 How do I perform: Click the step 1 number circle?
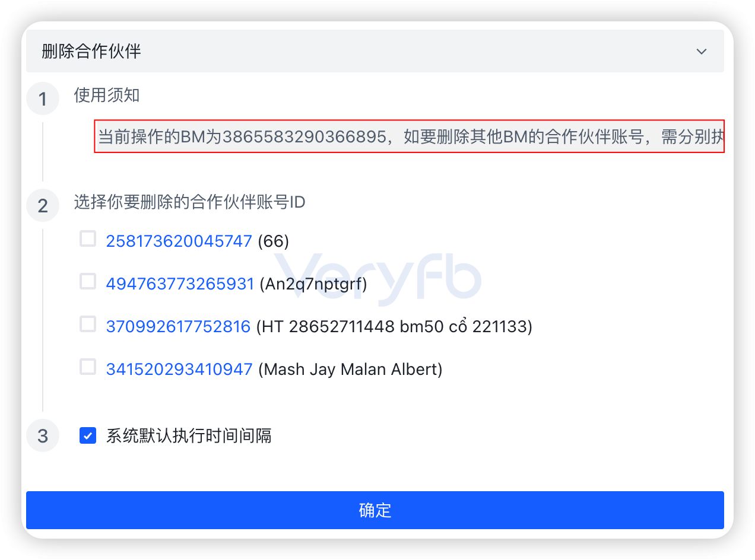tap(43, 99)
